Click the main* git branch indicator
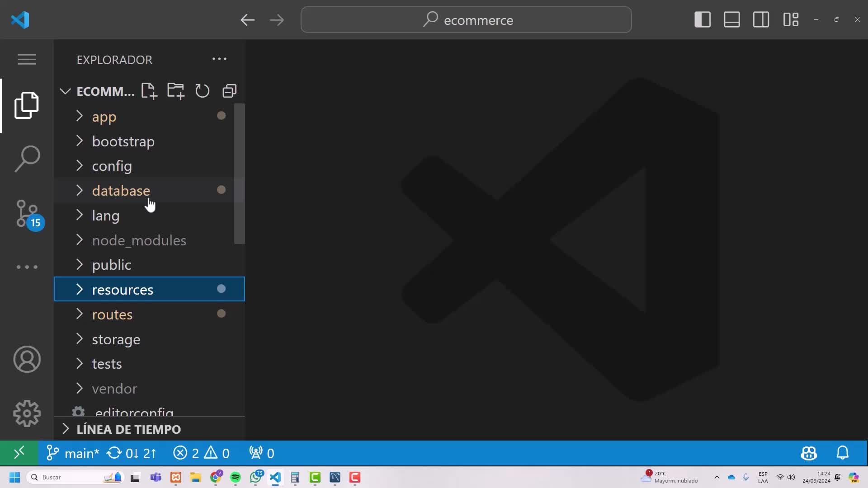 pos(73,453)
